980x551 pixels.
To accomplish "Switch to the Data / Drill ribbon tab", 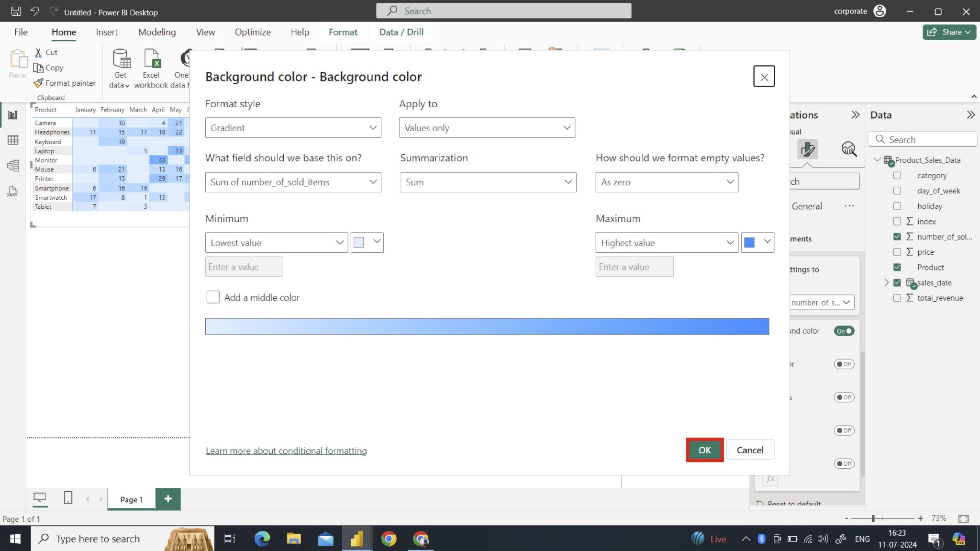I will (x=401, y=32).
